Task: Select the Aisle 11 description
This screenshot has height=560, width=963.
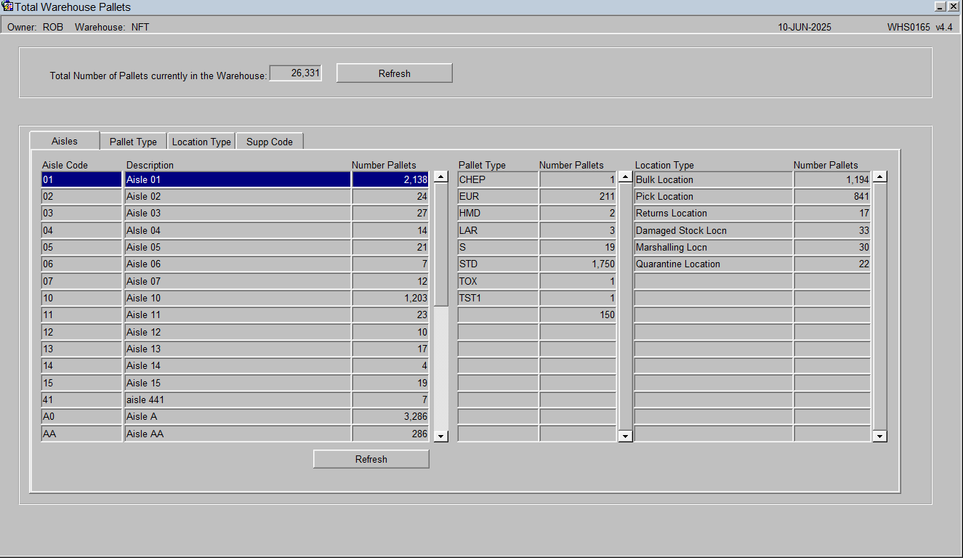Action: 238,315
